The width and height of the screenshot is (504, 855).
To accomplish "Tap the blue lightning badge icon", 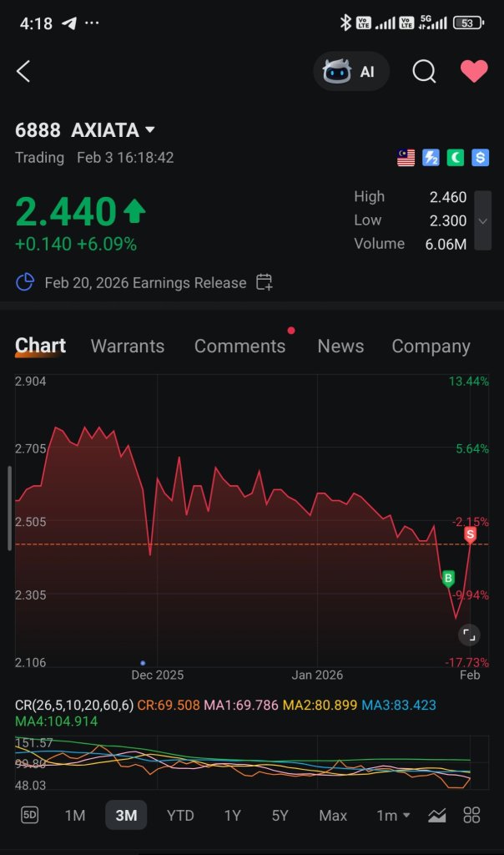I will point(431,158).
